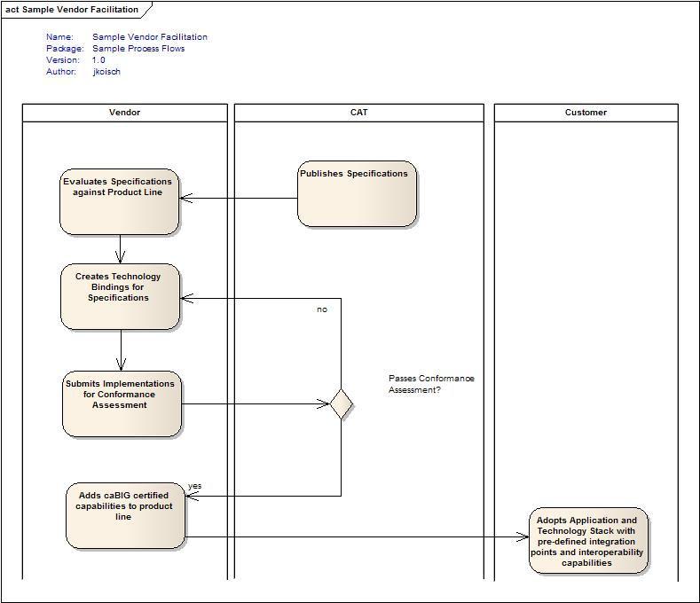
Task: Select the Customer swimlane header
Action: 586,113
